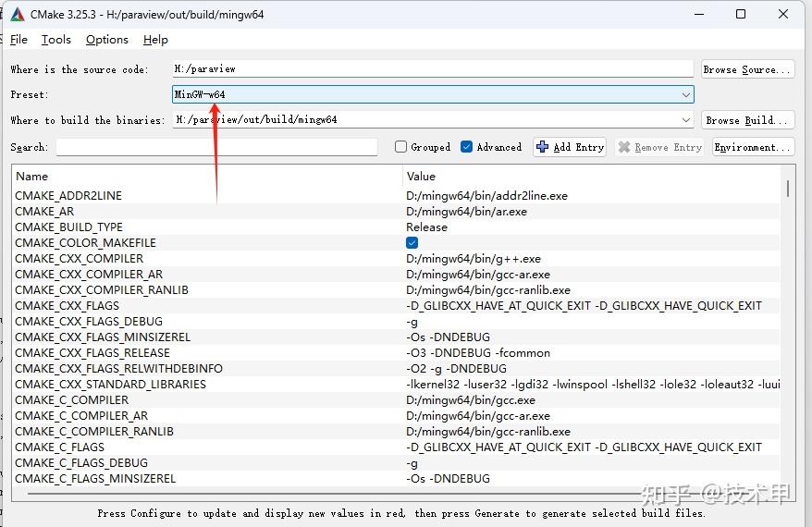Select the CMAKE_AR entry

point(44,211)
